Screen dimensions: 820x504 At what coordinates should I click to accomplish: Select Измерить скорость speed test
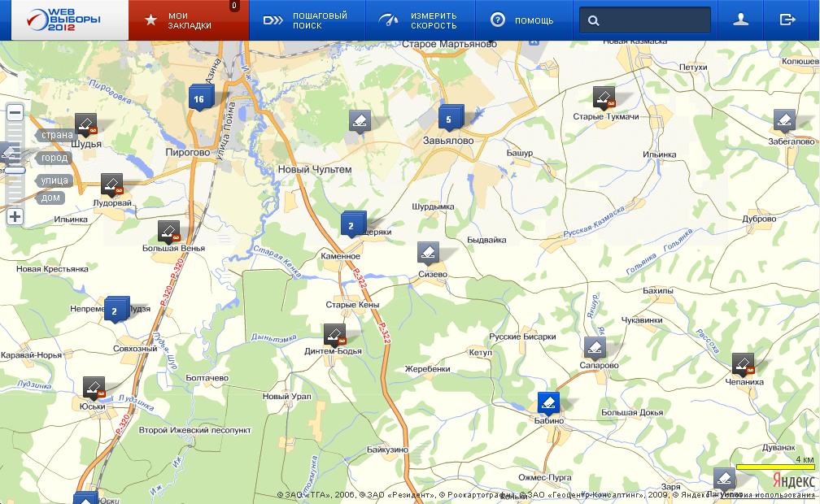point(421,20)
